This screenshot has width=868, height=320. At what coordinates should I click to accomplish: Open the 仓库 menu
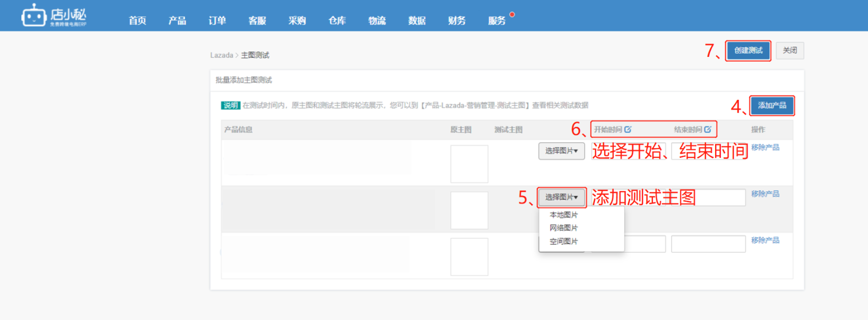click(337, 20)
